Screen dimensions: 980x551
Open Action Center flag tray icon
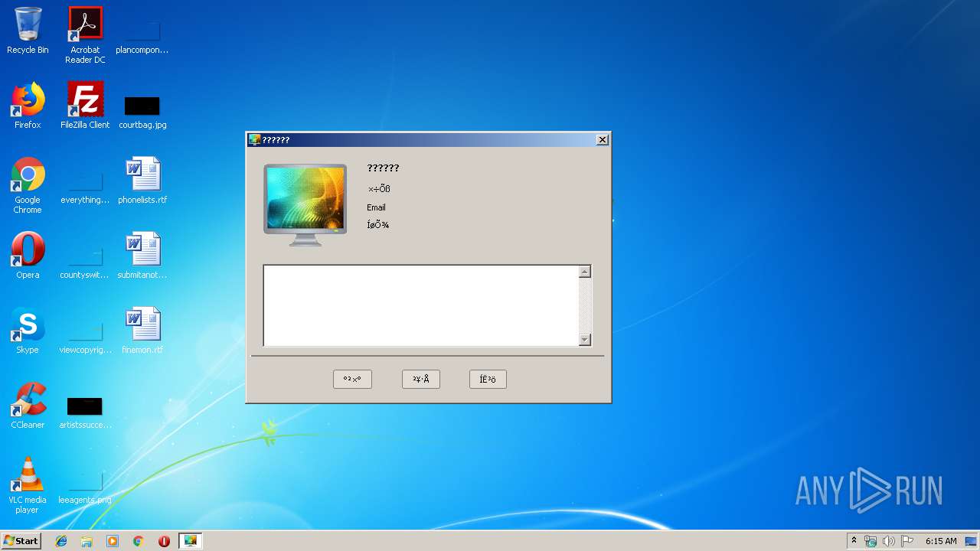pyautogui.click(x=907, y=541)
